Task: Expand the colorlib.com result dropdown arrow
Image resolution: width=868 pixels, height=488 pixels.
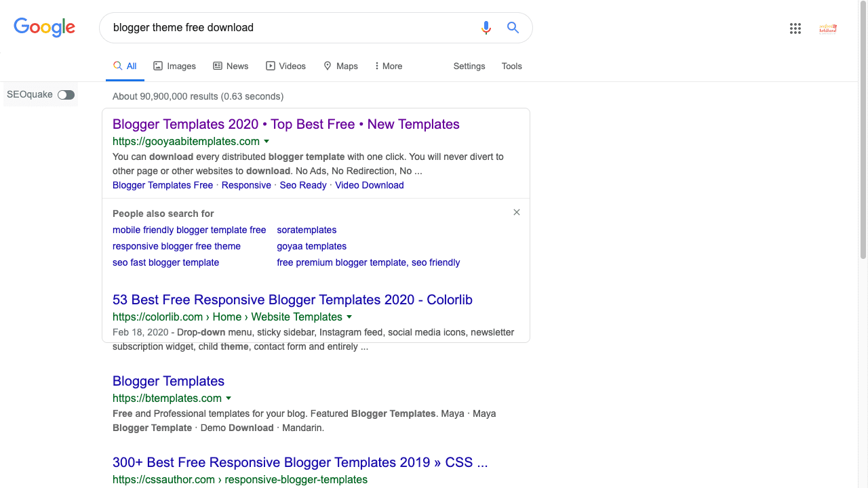Action: click(349, 317)
